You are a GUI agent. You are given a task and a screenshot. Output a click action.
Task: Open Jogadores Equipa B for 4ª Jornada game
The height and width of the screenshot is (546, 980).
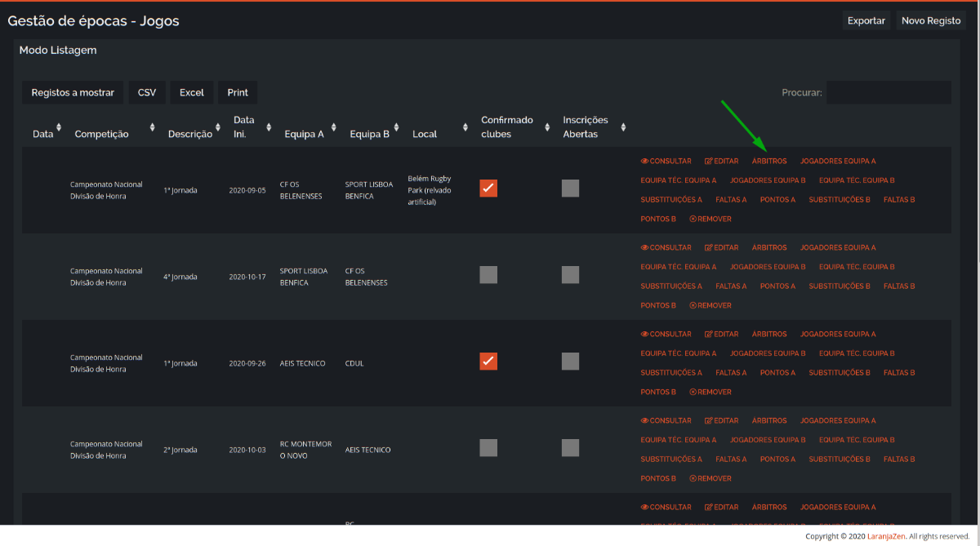(768, 267)
